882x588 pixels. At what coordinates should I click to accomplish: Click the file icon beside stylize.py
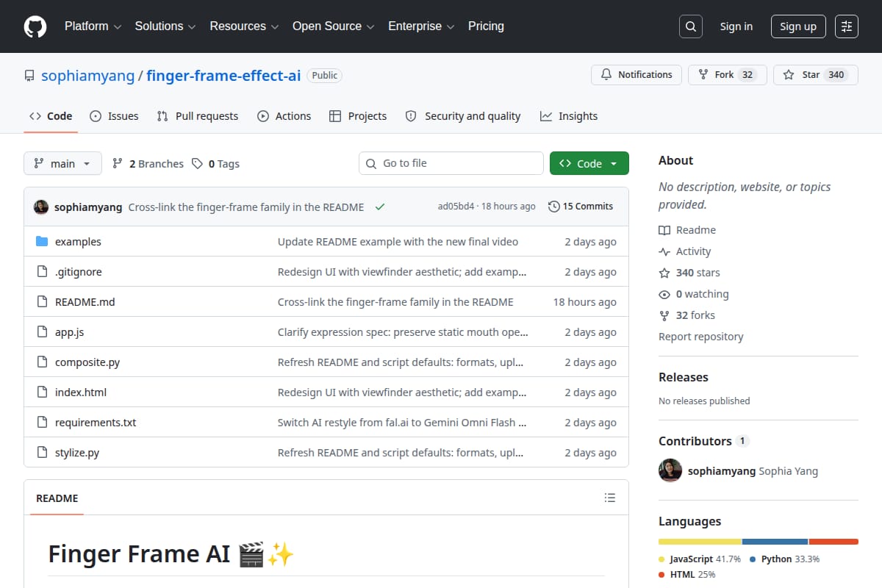42,453
